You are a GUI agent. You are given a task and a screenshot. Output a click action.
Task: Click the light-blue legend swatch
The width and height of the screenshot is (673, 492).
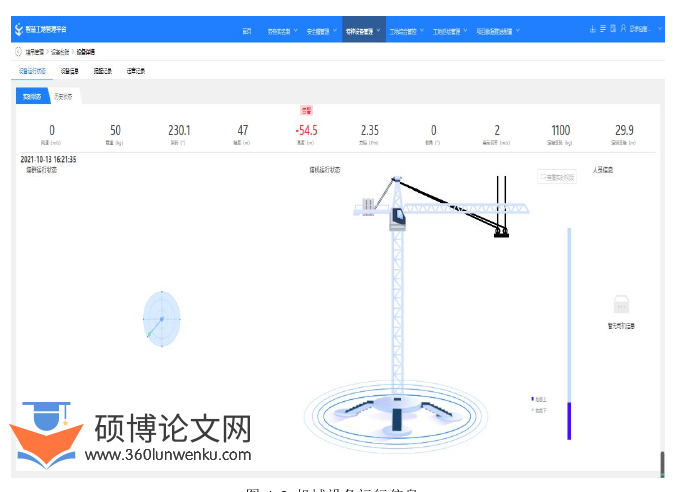533,410
